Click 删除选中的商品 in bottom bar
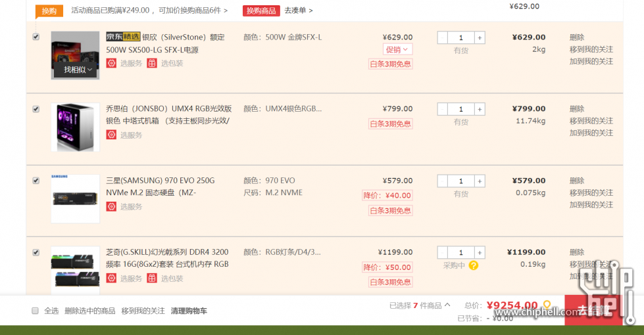Image resolution: width=644 pixels, height=335 pixels. tap(90, 311)
